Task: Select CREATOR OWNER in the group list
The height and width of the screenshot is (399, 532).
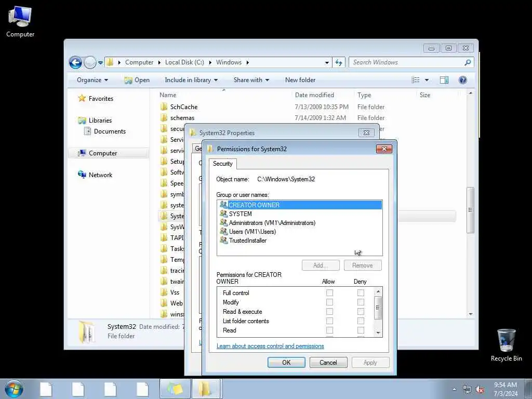Action: click(300, 205)
